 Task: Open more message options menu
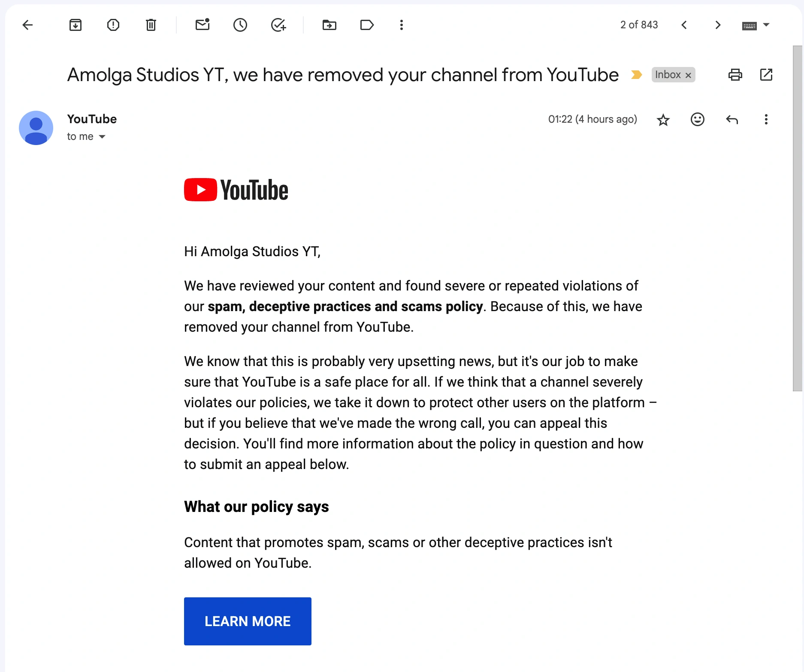766,119
